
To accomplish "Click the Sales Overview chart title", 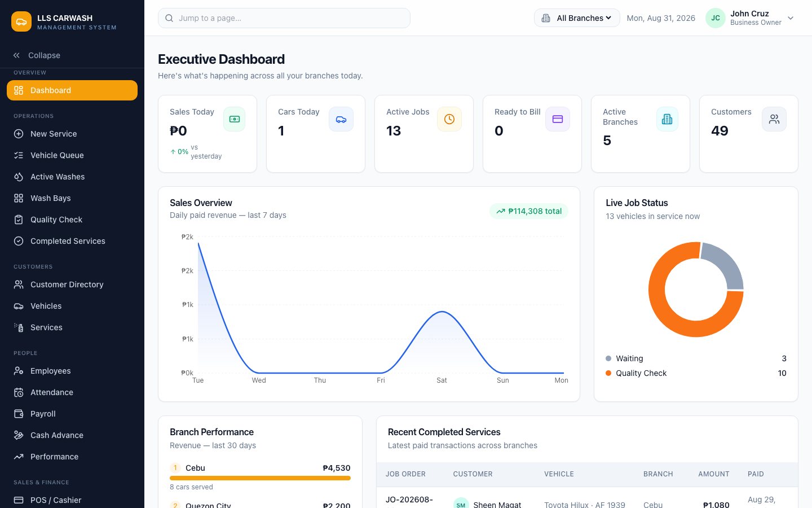I will tap(201, 203).
